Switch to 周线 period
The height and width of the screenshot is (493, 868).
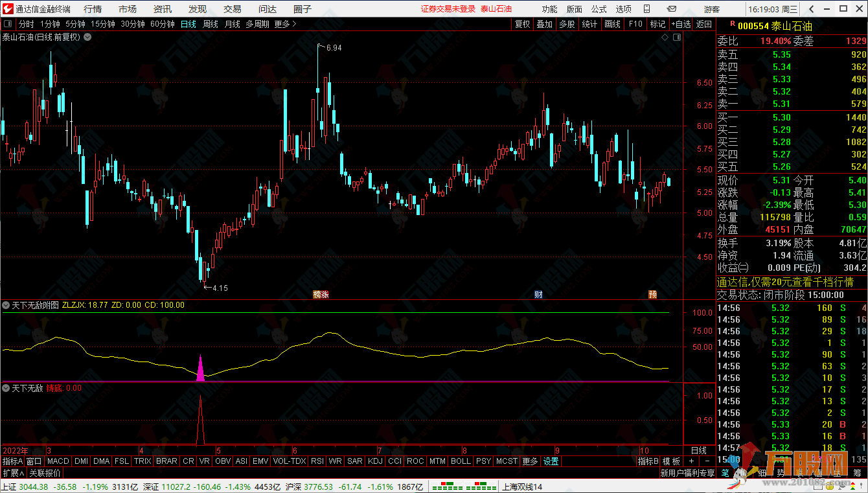pos(211,24)
